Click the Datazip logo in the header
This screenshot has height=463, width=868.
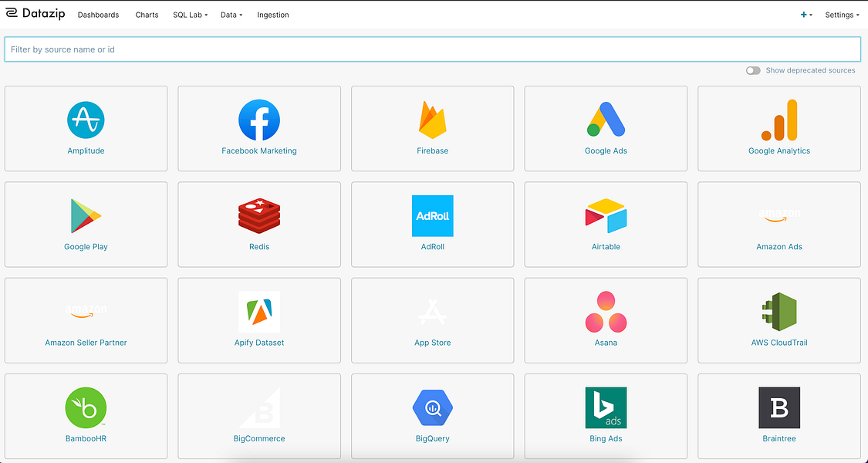click(35, 13)
